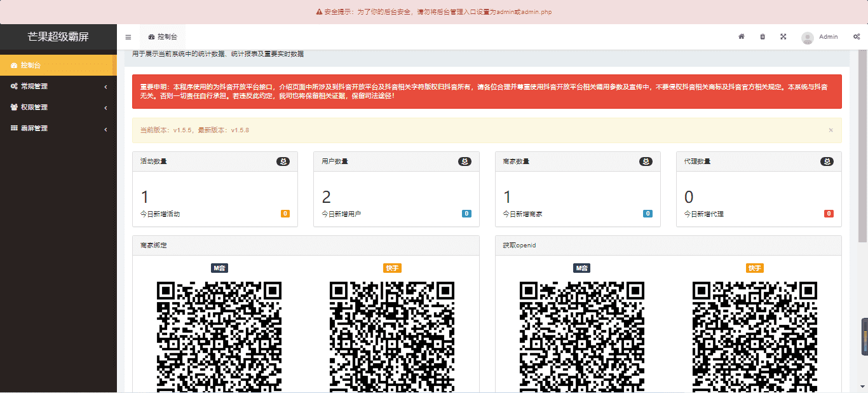The height and width of the screenshot is (393, 868).
Task: Toggle the sidebar with the hamburger icon
Action: click(128, 37)
